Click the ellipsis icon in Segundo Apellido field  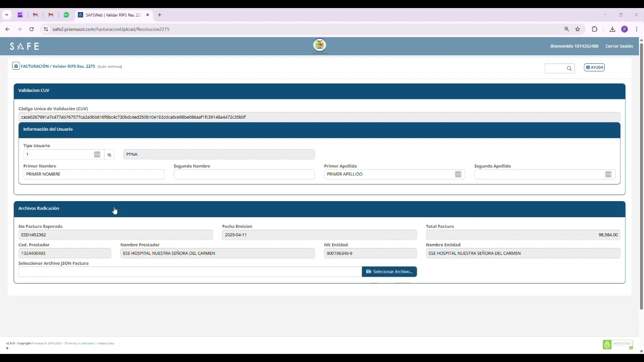coord(608,174)
